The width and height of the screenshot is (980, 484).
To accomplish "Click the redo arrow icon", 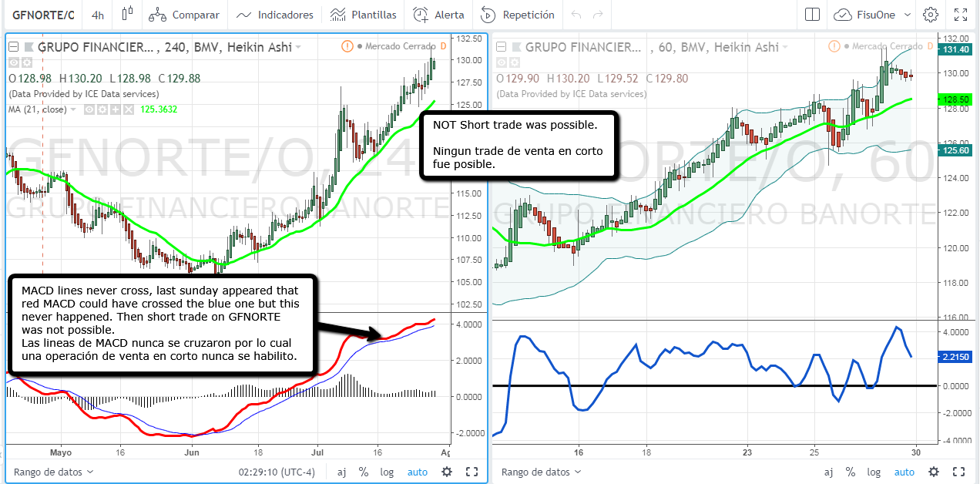I will [599, 15].
